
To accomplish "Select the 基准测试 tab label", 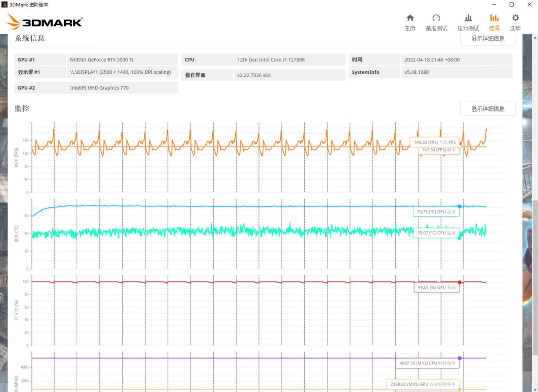I will pyautogui.click(x=436, y=28).
